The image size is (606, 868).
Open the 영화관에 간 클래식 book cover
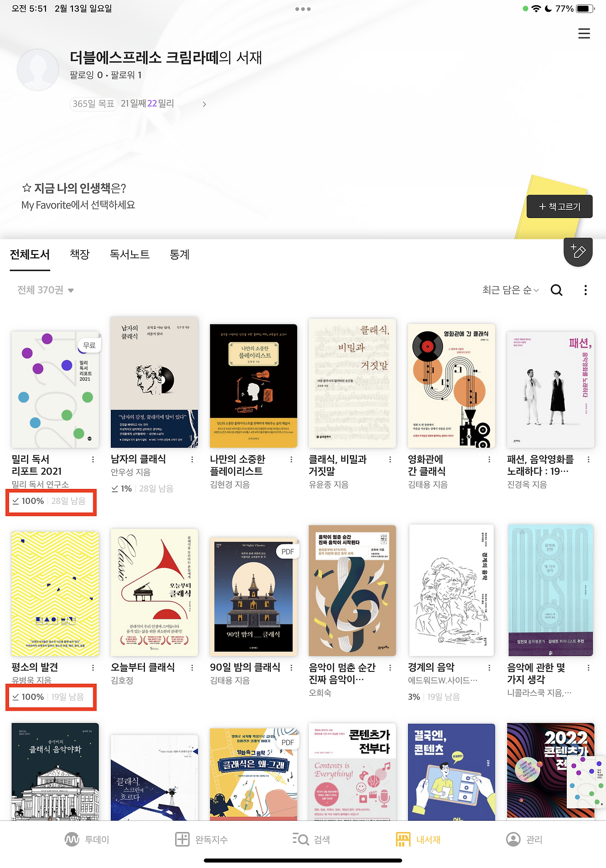pyautogui.click(x=451, y=386)
